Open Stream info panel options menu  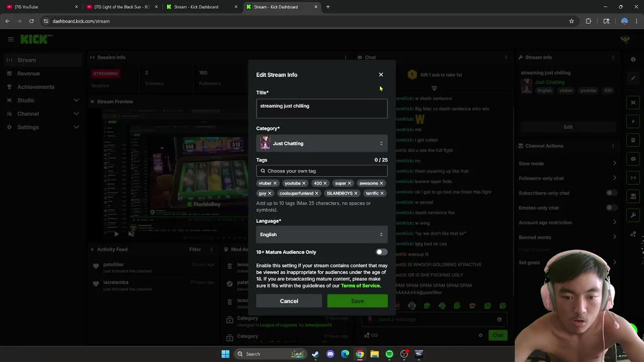pyautogui.click(x=613, y=57)
